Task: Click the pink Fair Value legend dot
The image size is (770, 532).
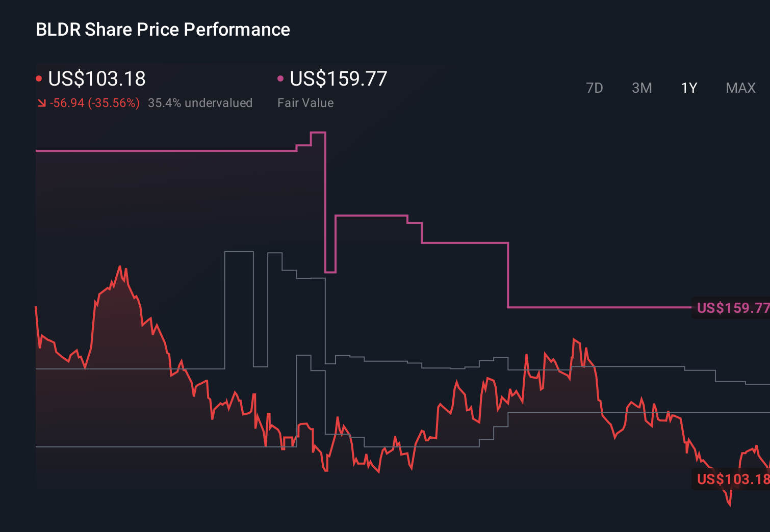Action: [279, 78]
